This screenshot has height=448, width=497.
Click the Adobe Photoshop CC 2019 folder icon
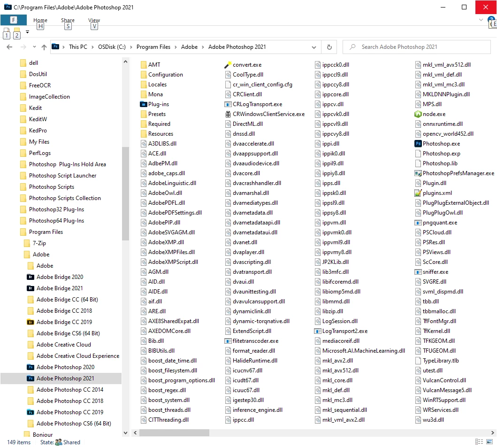point(31,412)
